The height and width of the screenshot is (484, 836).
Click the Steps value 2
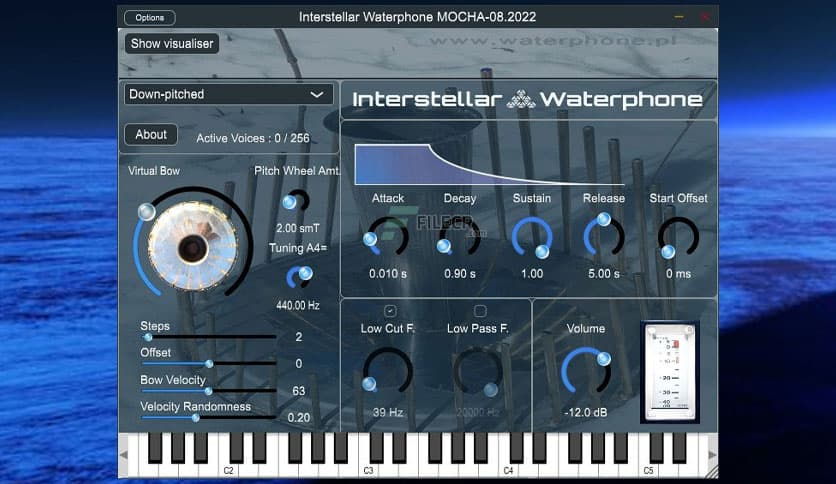[299, 337]
